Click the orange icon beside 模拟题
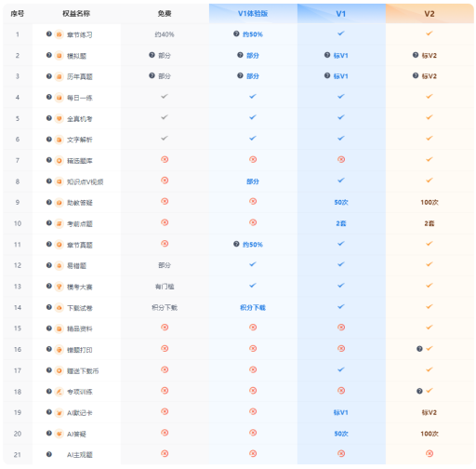The image size is (476, 469). coord(59,56)
